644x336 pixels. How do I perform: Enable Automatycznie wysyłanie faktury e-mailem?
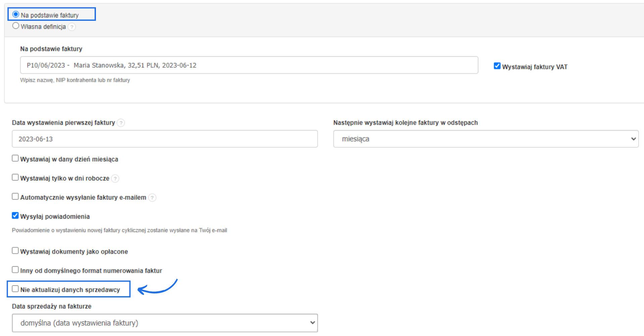pos(15,197)
